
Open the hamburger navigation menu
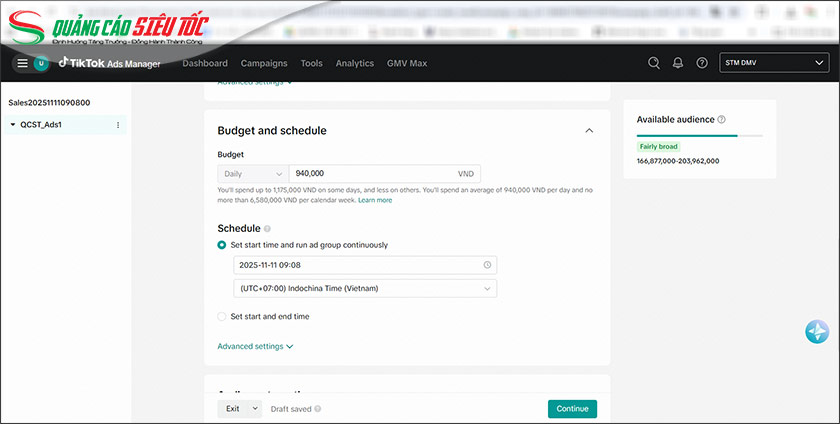click(x=22, y=63)
